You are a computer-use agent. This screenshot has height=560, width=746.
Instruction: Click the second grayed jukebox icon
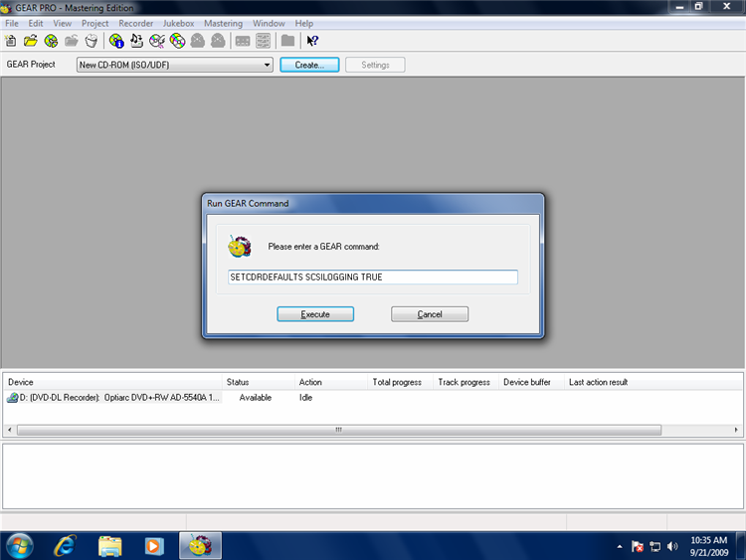[218, 41]
